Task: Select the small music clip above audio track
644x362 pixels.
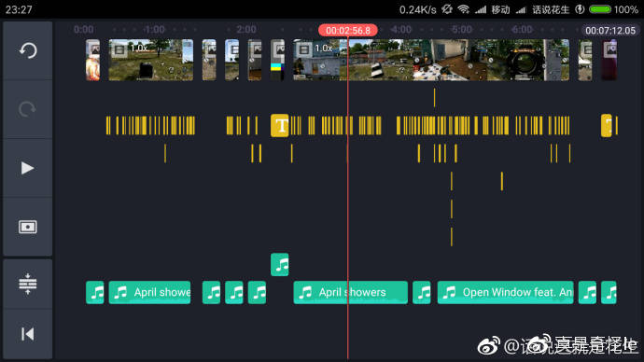Action: [x=280, y=265]
